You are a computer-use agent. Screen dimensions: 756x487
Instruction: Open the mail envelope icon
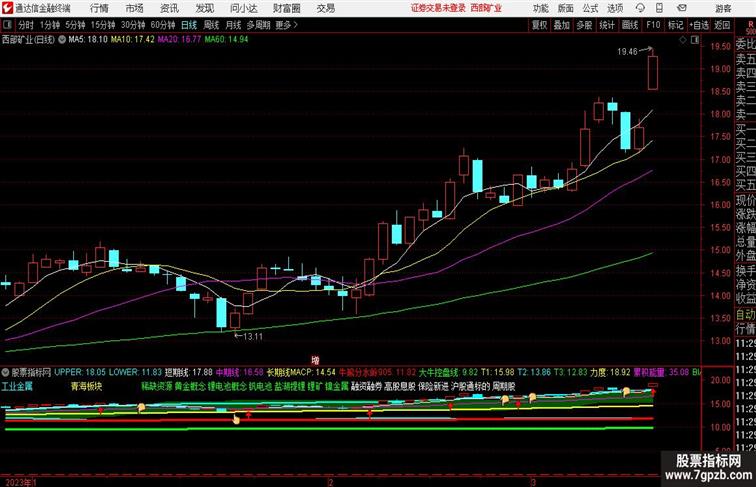tap(682, 8)
